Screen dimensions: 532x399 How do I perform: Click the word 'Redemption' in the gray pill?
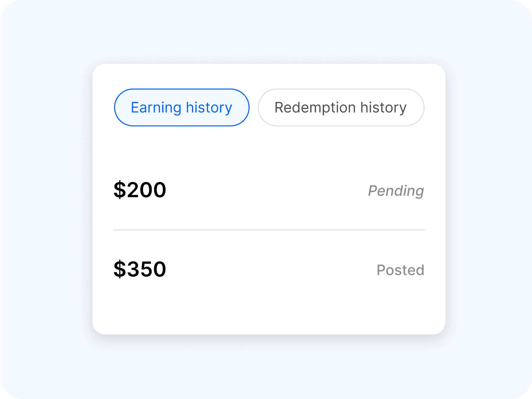click(315, 108)
